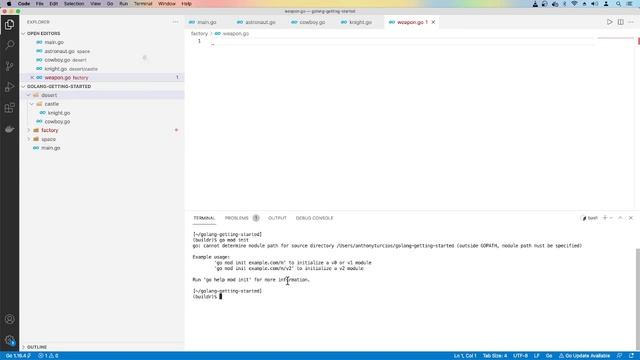640x360 pixels.
Task: Open the Terminal menu
Action: point(143,4)
